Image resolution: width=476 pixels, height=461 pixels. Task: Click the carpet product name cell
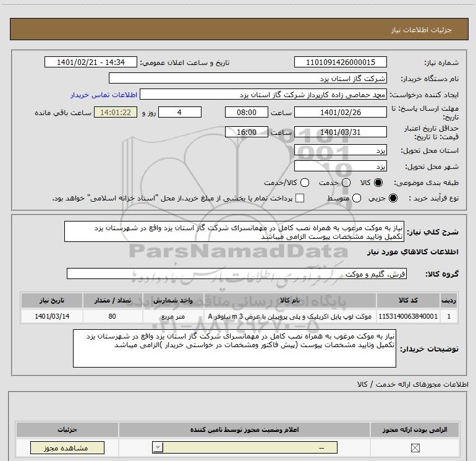point(290,316)
